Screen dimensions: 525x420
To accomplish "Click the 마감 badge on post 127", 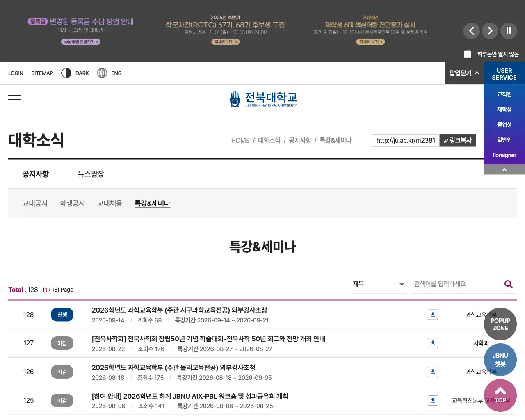I will (62, 343).
